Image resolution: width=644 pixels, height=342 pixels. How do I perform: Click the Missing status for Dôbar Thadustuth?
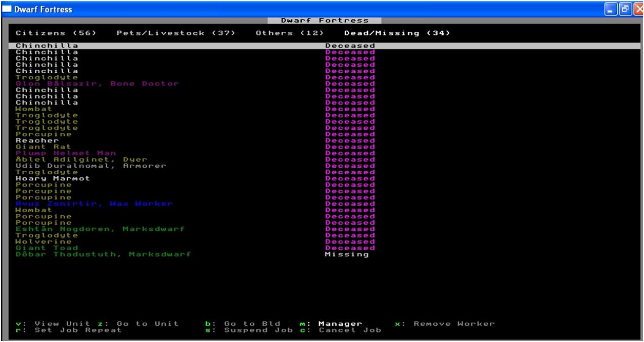point(347,254)
